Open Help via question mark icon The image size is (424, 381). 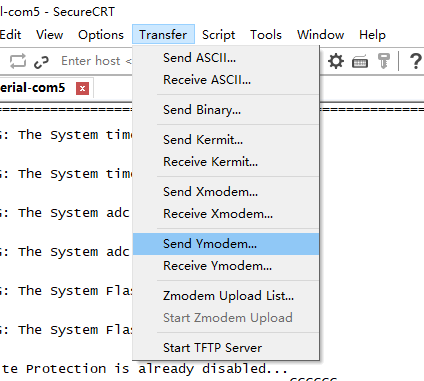(x=415, y=61)
